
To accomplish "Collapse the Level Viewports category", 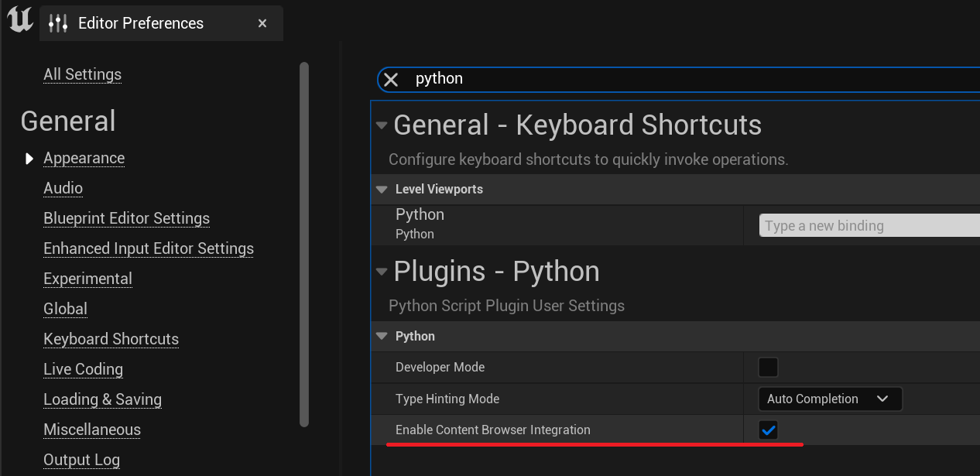I will pyautogui.click(x=381, y=189).
